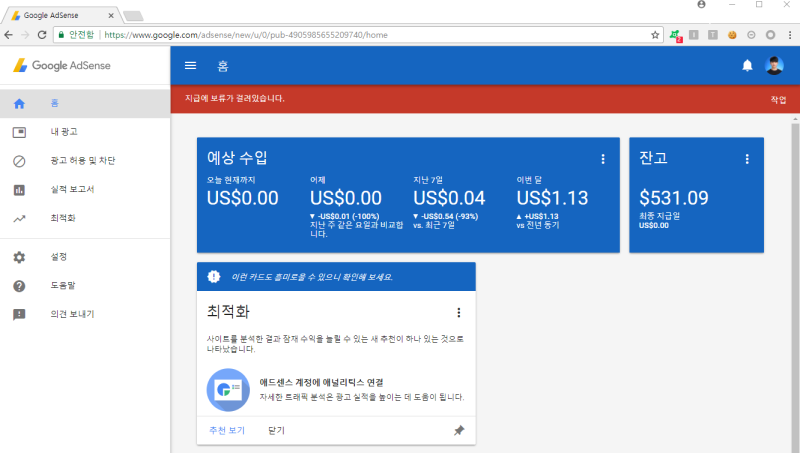
Task: Open Chrome three-dot menu
Action: tap(789, 35)
